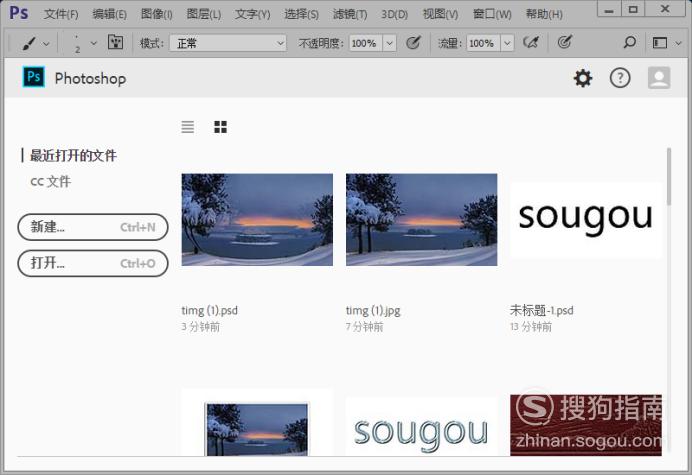Screen dimensions: 692x475
Task: Open the 图像(I) menu
Action: tap(156, 14)
